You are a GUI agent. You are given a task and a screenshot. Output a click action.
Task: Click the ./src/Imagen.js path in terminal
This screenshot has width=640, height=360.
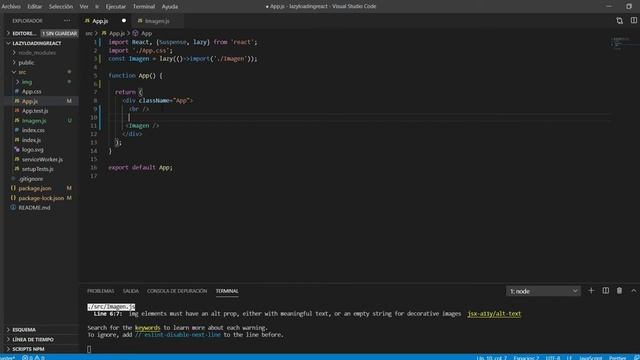tap(111, 307)
